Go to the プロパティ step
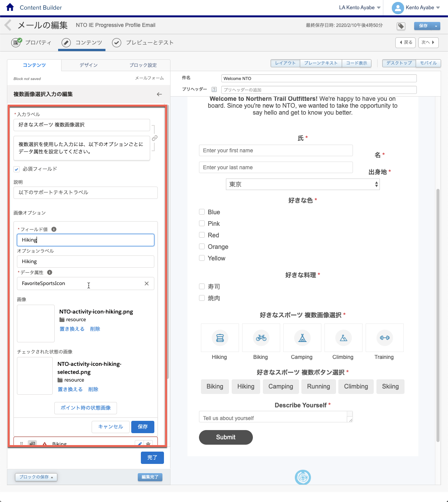Screen dimensions: 448x502 click(x=32, y=43)
